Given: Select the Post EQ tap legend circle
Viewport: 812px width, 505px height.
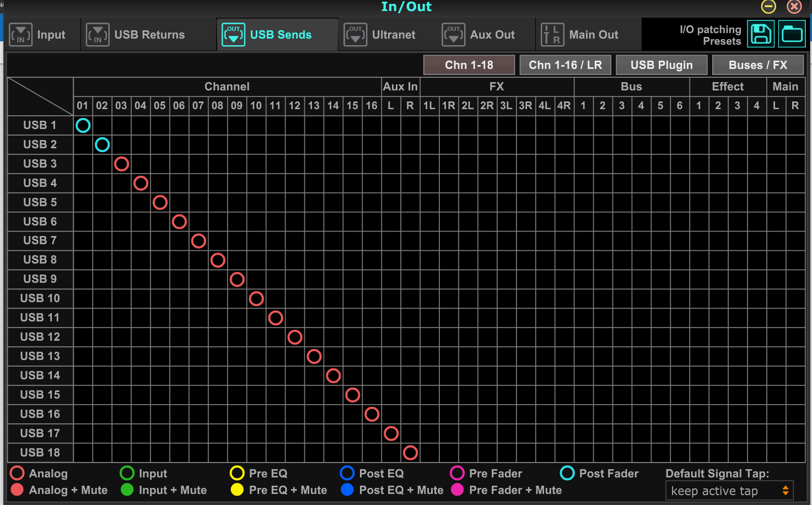Looking at the screenshot, I should (x=347, y=473).
